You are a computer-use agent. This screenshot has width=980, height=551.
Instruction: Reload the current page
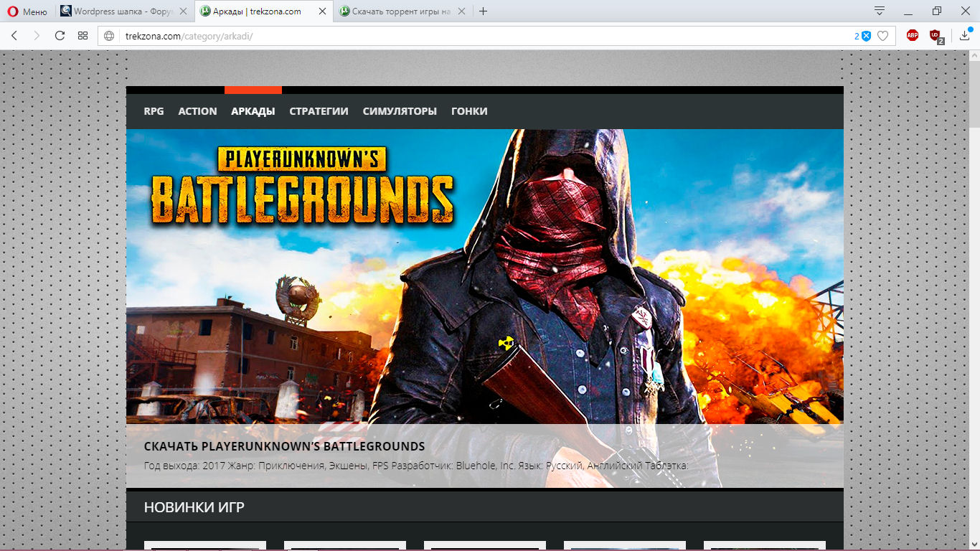[60, 36]
